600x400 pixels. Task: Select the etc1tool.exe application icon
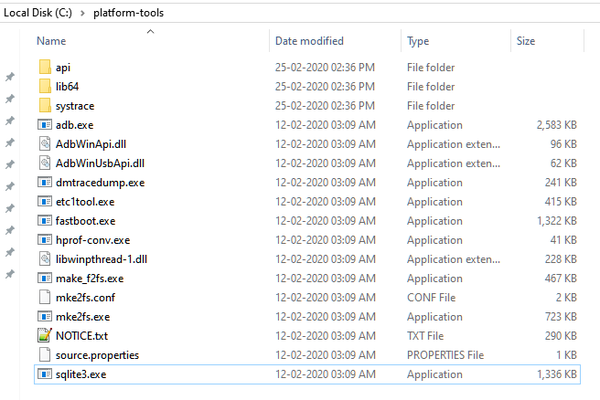click(x=45, y=201)
